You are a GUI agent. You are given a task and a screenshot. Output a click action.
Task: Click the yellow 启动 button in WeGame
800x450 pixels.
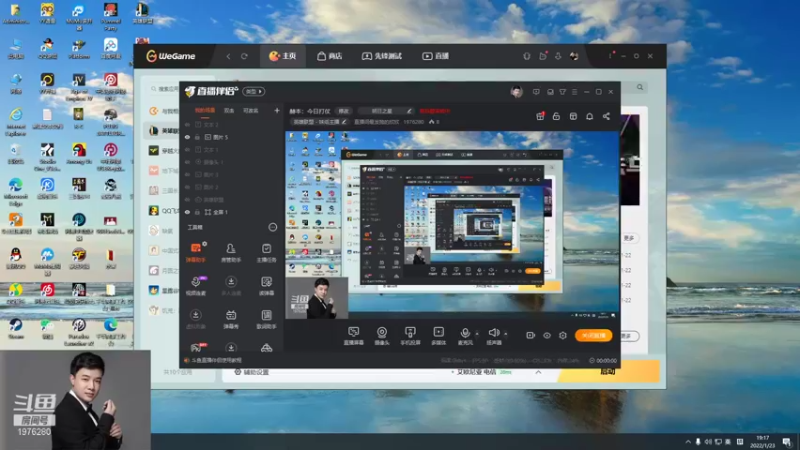point(608,371)
